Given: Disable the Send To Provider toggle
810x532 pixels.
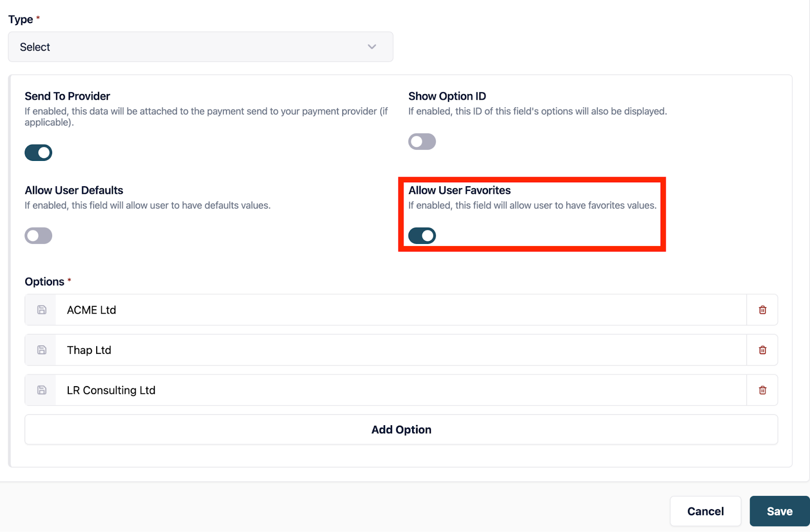Looking at the screenshot, I should 38,152.
